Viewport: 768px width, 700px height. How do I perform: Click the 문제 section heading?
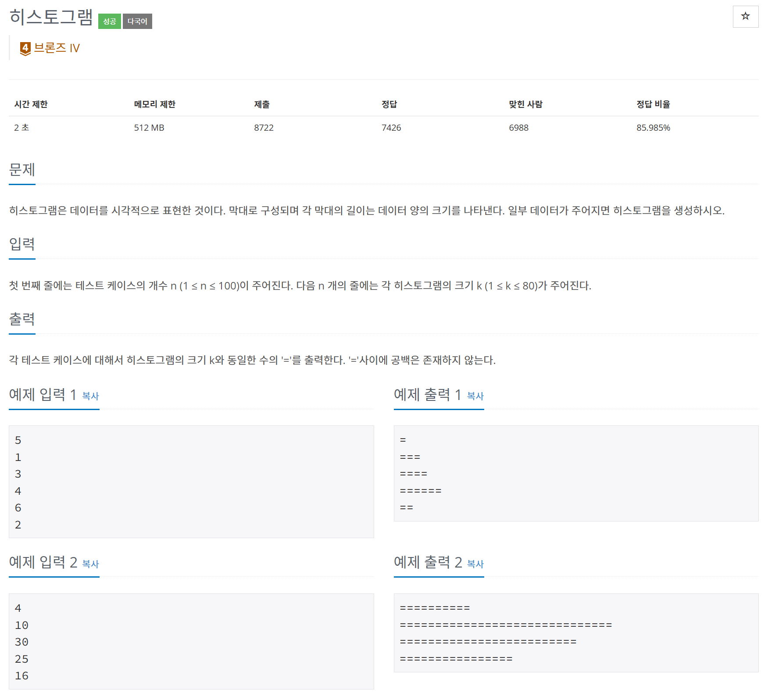[22, 169]
